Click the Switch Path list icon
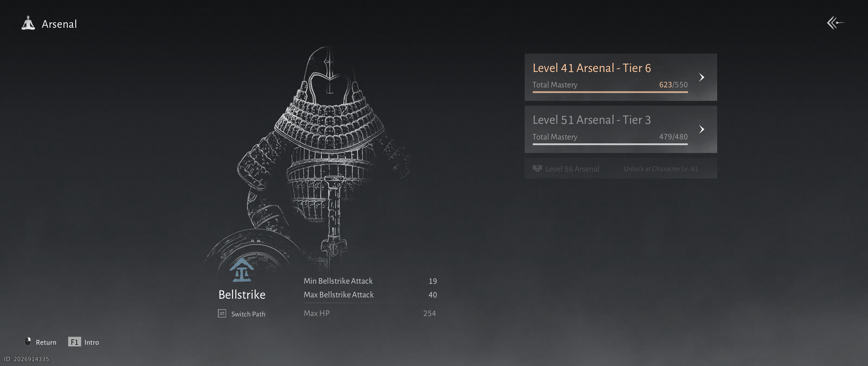This screenshot has height=366, width=868. [x=222, y=313]
